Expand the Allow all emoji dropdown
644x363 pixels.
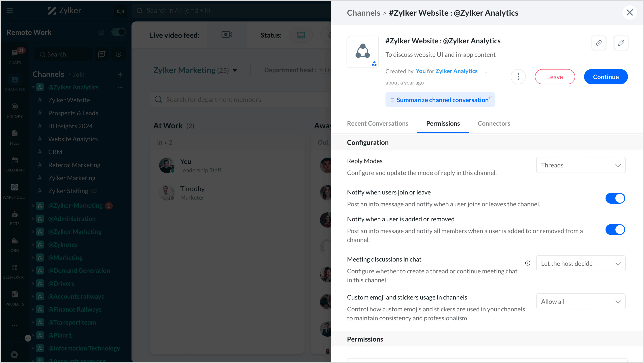(x=580, y=302)
